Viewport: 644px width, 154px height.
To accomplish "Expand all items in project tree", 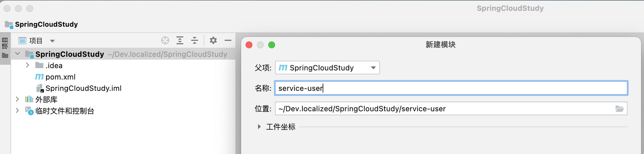I will 180,40.
